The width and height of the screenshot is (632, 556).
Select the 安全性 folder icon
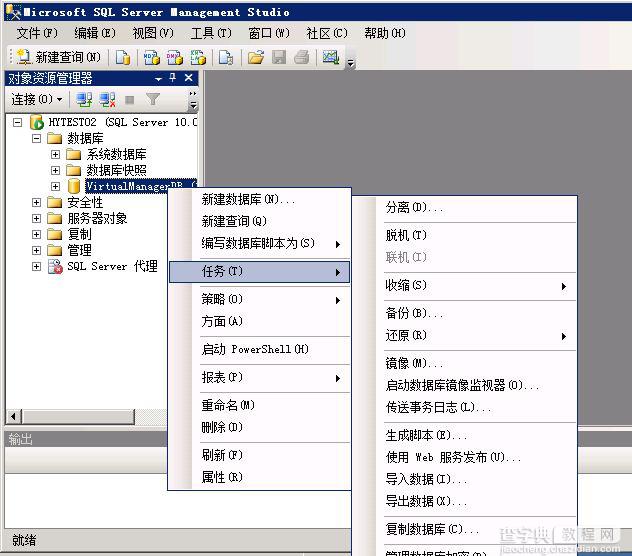(54, 202)
